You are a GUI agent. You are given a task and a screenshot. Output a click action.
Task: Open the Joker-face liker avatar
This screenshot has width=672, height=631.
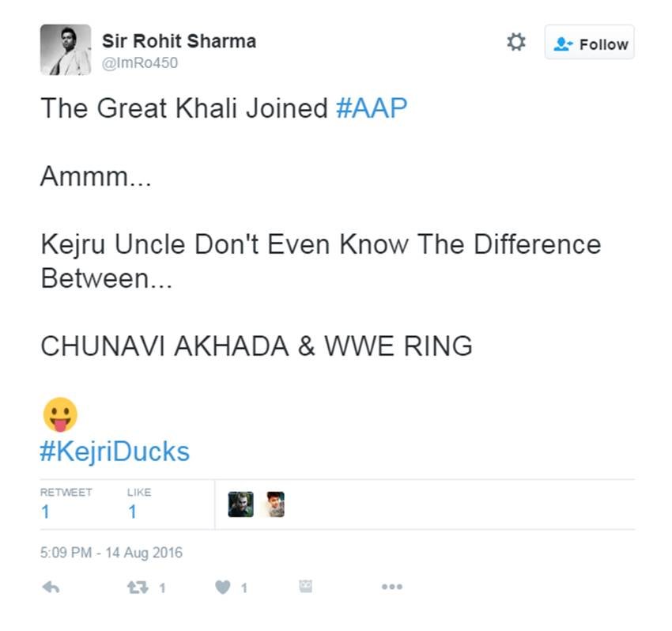point(240,504)
